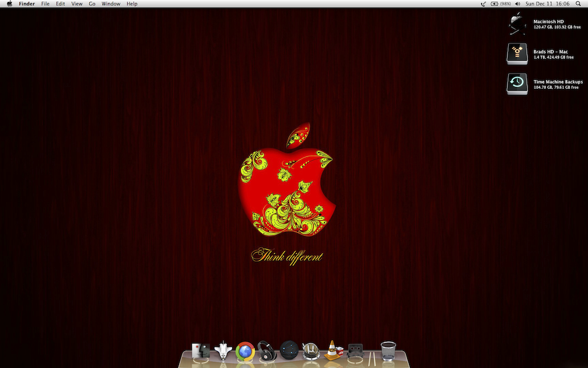Viewport: 588px width, 368px height.
Task: Open the Apple menu
Action: pyautogui.click(x=10, y=4)
